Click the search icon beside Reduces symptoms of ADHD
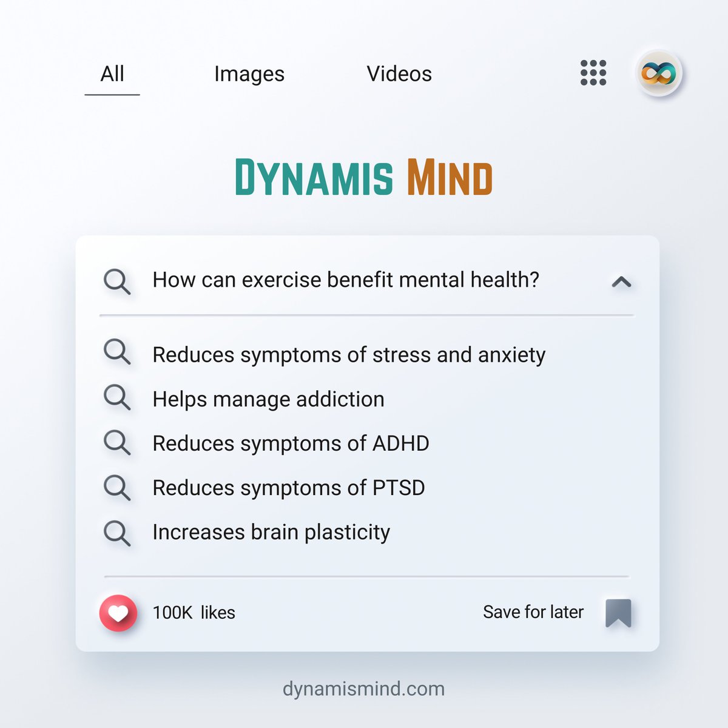 tap(116, 442)
